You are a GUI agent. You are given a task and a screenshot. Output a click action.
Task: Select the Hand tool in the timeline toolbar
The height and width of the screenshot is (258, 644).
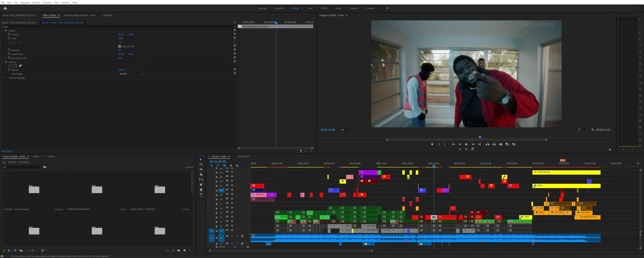pos(201,190)
